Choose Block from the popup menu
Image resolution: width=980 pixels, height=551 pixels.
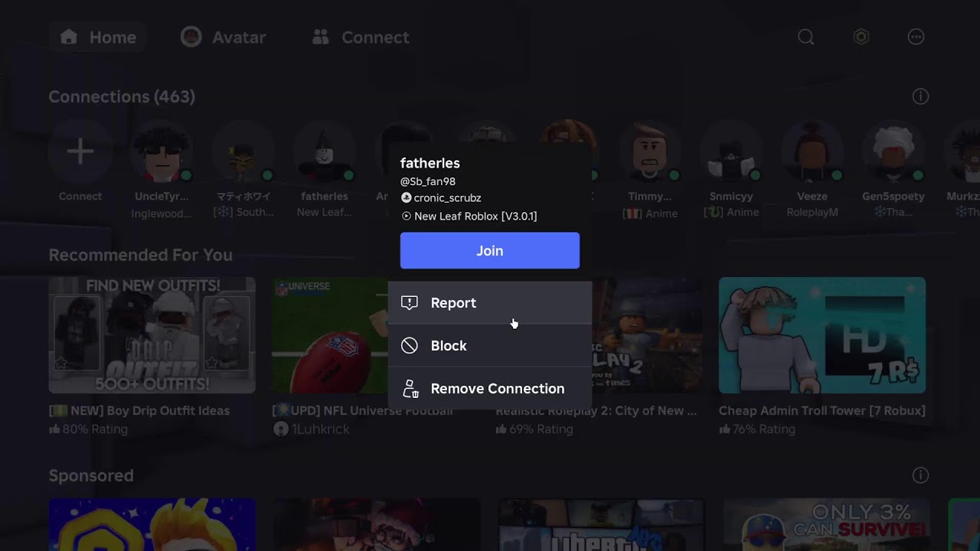tap(490, 346)
